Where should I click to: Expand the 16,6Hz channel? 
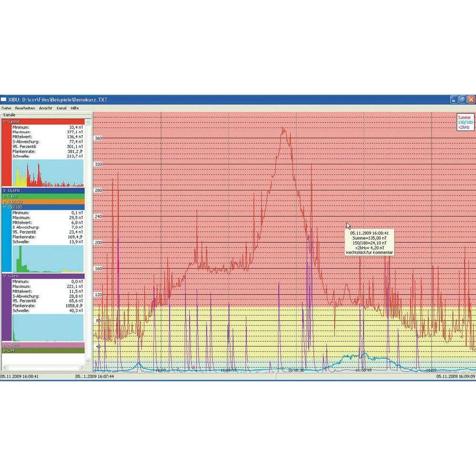click(5, 190)
